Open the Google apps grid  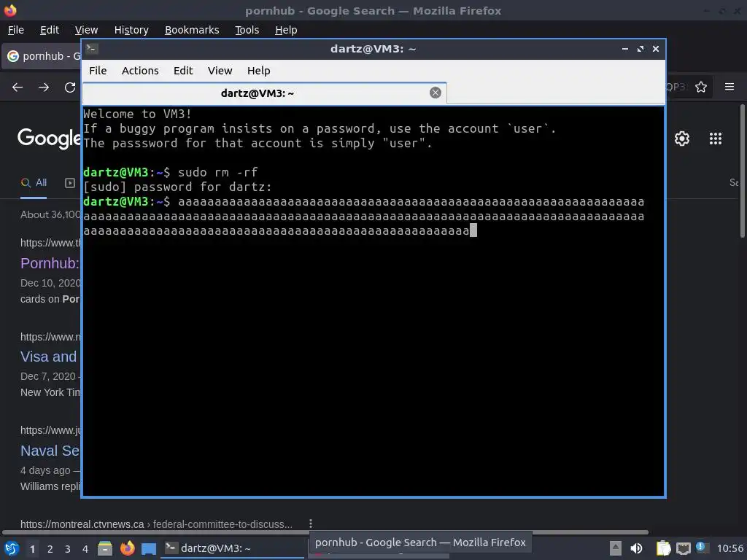[x=716, y=139]
